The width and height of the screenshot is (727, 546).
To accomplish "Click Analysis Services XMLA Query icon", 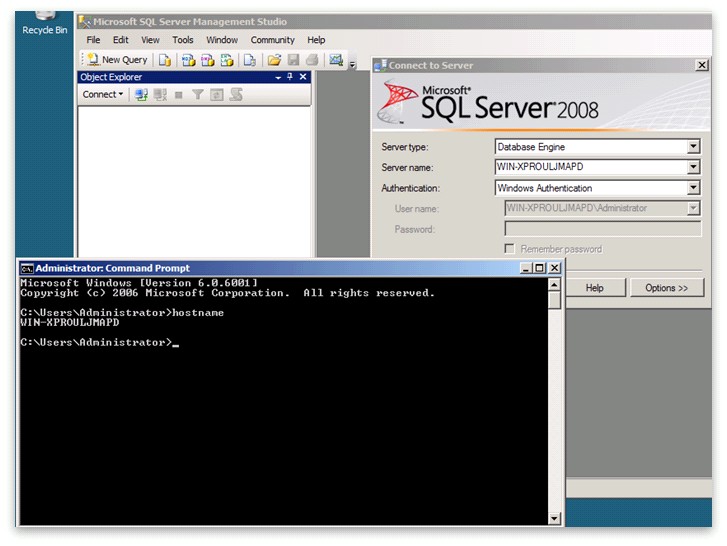I will click(x=227, y=60).
